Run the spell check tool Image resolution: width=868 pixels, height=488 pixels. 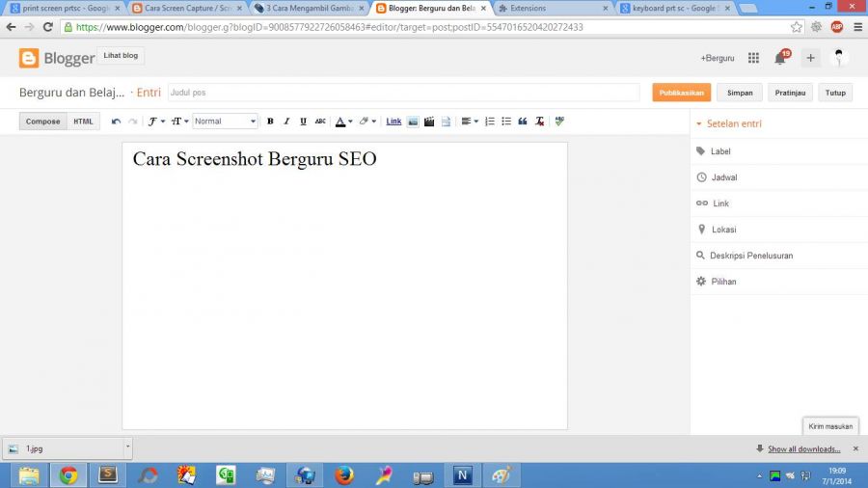tap(559, 122)
